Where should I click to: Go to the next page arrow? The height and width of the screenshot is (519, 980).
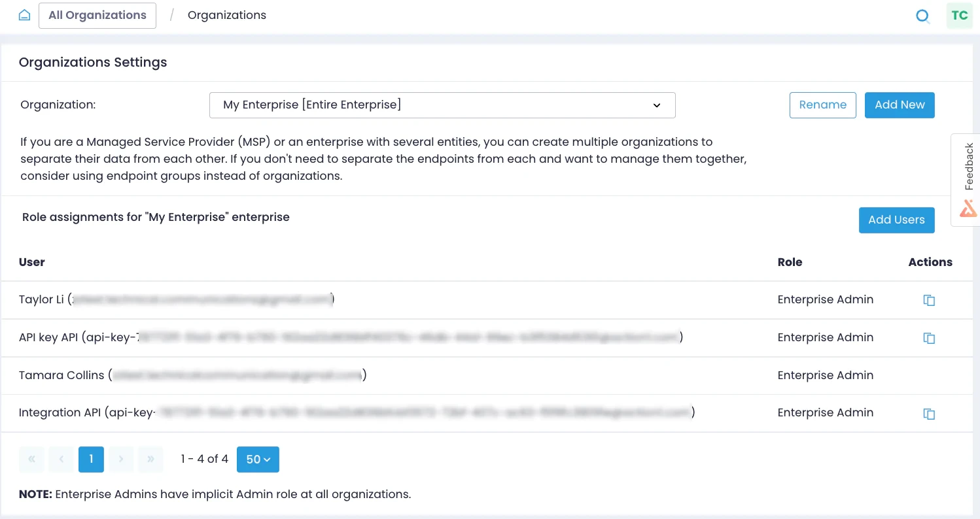click(121, 460)
